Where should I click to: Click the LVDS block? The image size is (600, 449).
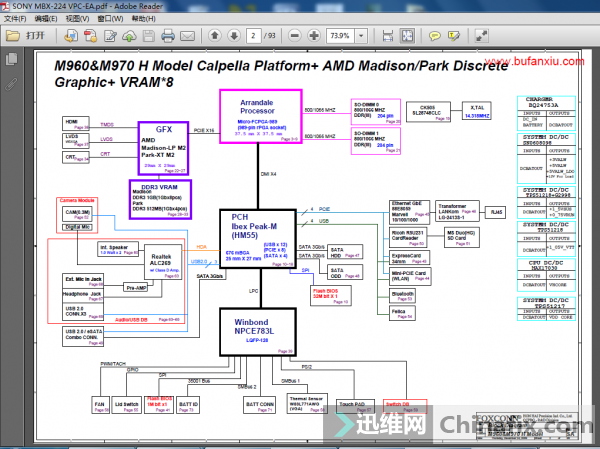pos(76,140)
